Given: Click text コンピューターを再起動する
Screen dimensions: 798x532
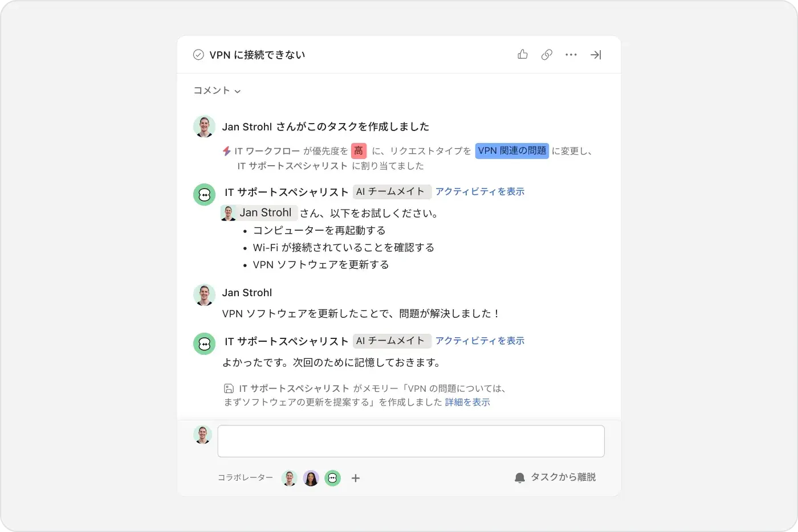Looking at the screenshot, I should pos(319,230).
